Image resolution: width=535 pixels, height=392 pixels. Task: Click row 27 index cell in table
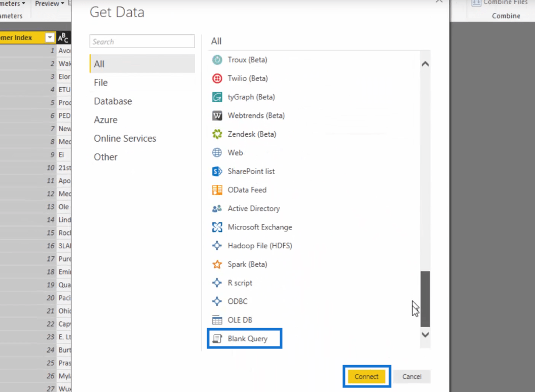[x=28, y=388]
